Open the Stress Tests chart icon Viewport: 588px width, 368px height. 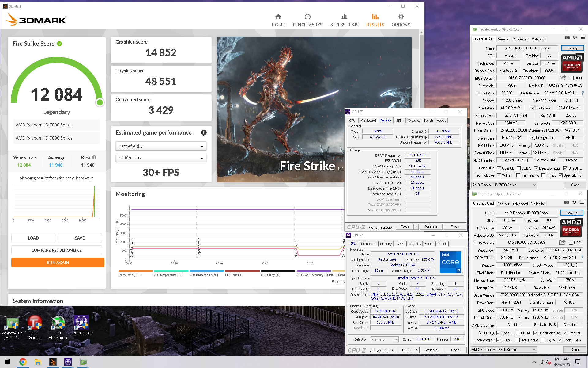coord(344,17)
